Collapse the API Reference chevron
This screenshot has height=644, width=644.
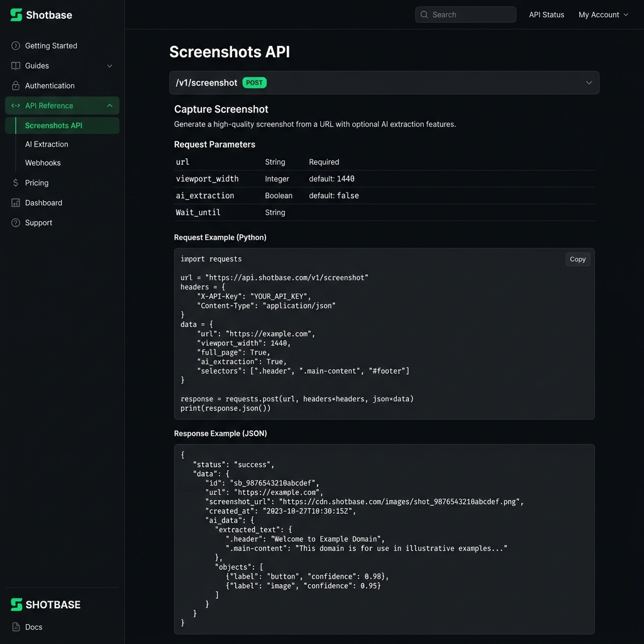pos(109,106)
